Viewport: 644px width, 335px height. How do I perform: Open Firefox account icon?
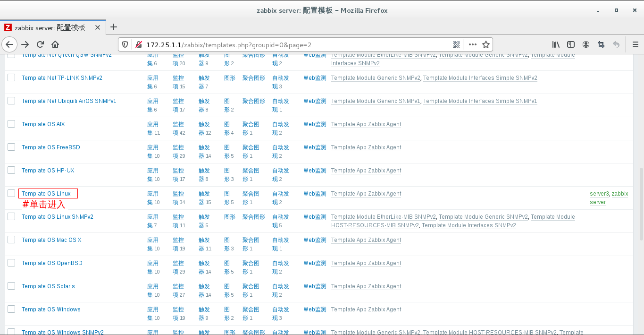click(x=586, y=44)
